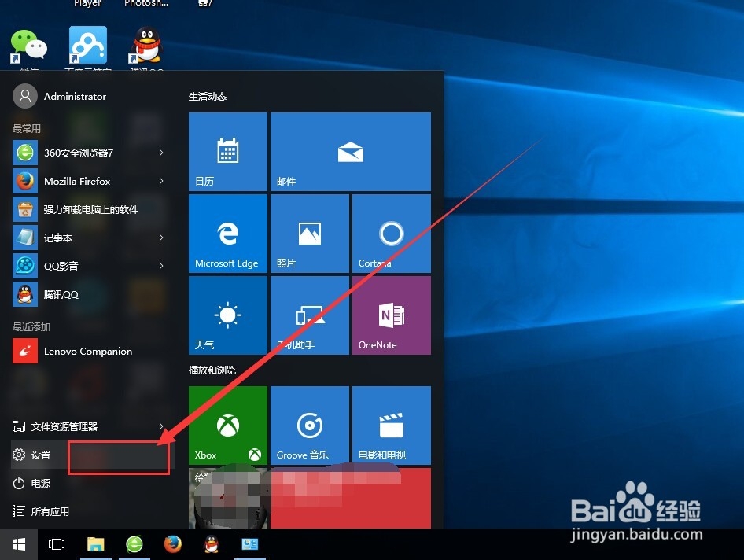Image resolution: width=744 pixels, height=560 pixels.
Task: Open the Administrator account entry
Action: pos(63,96)
